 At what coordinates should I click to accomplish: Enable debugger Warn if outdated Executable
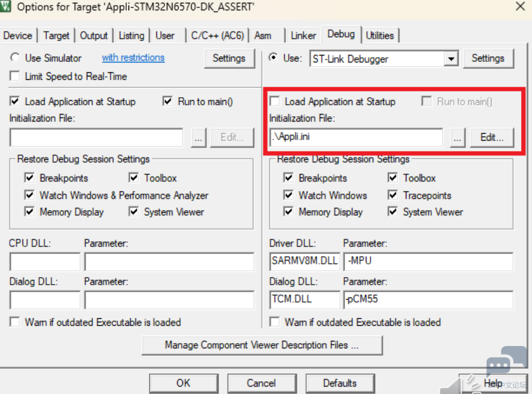coord(274,322)
